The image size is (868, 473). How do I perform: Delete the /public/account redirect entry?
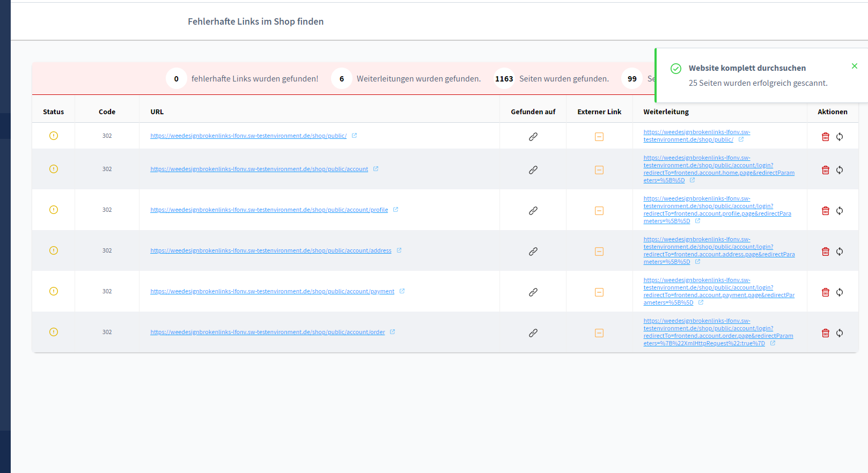pos(826,170)
